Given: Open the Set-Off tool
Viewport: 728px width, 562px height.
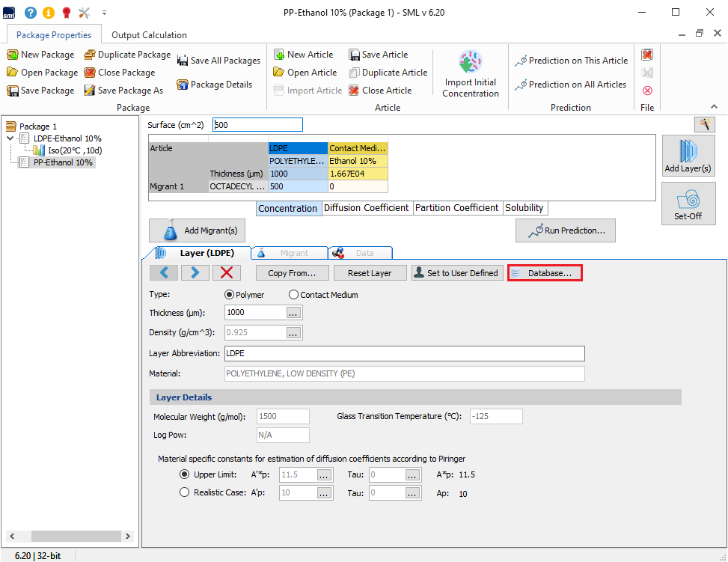Looking at the screenshot, I should [x=688, y=203].
